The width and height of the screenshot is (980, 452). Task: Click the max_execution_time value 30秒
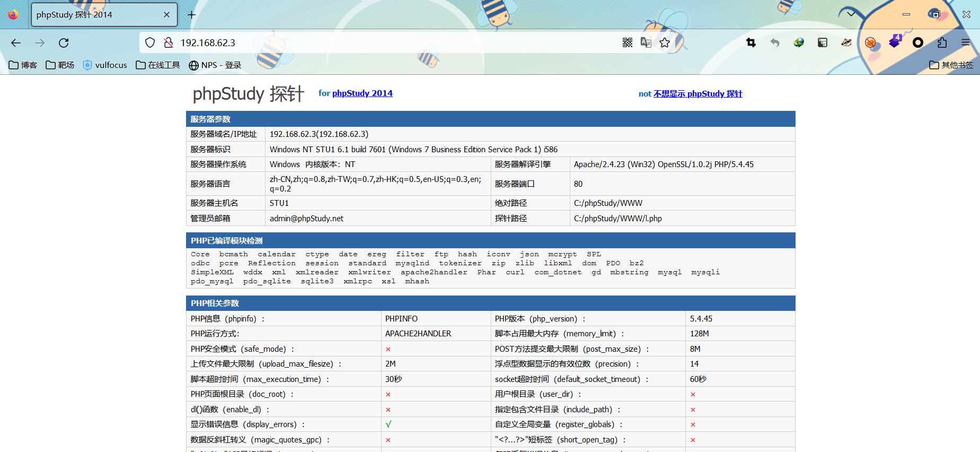tap(394, 379)
